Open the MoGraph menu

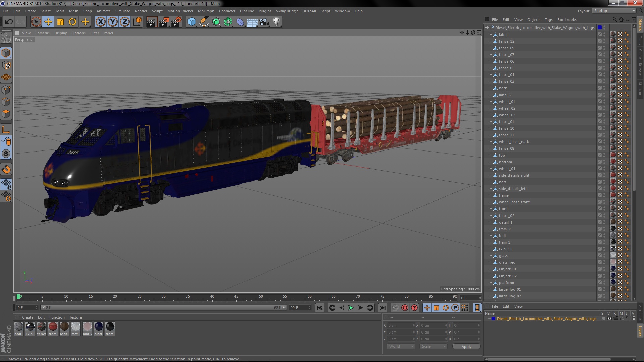[206, 11]
